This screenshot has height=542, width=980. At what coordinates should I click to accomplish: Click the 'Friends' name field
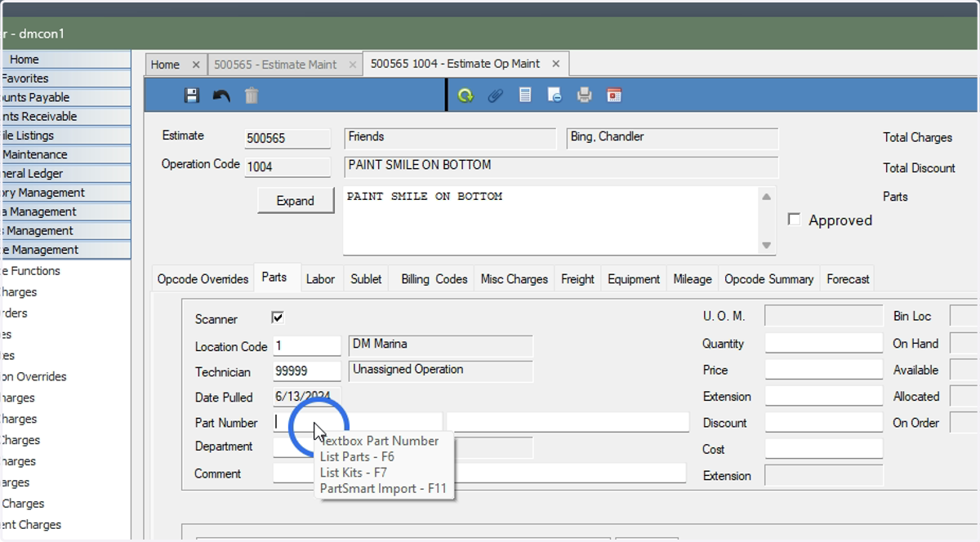(x=450, y=138)
